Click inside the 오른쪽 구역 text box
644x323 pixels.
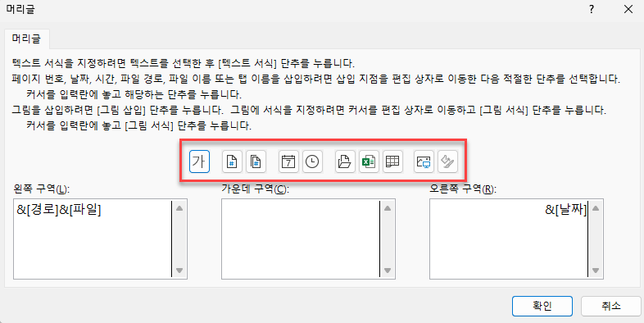coord(509,239)
